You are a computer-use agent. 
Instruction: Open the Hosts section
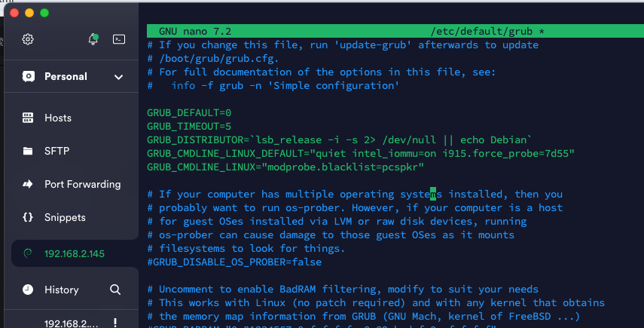71,118
